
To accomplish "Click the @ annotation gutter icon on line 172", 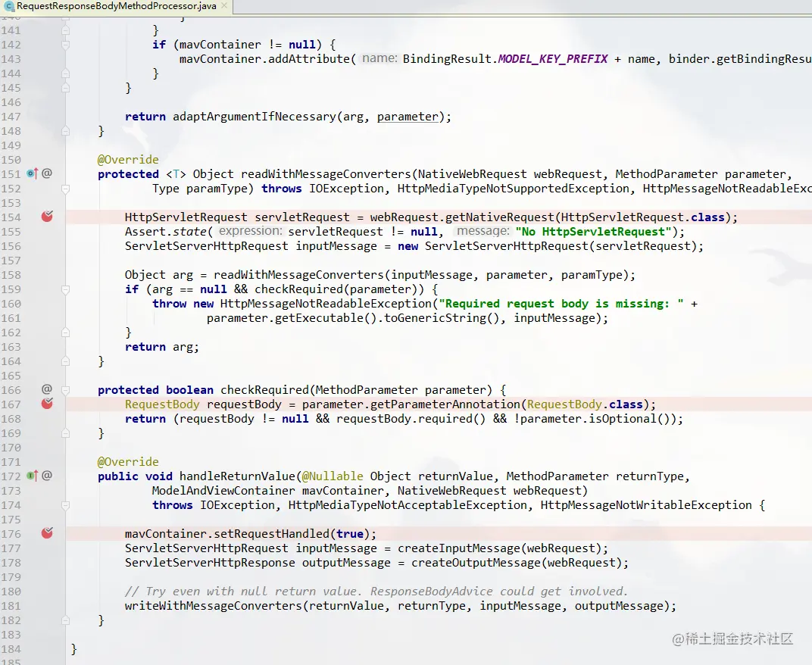I will 47,476.
